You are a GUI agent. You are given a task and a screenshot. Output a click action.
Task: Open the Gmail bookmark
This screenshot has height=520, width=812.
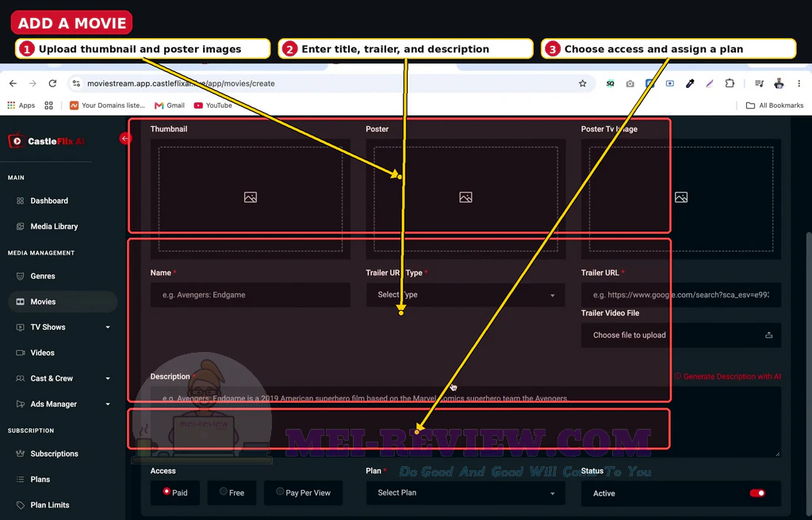tap(170, 105)
